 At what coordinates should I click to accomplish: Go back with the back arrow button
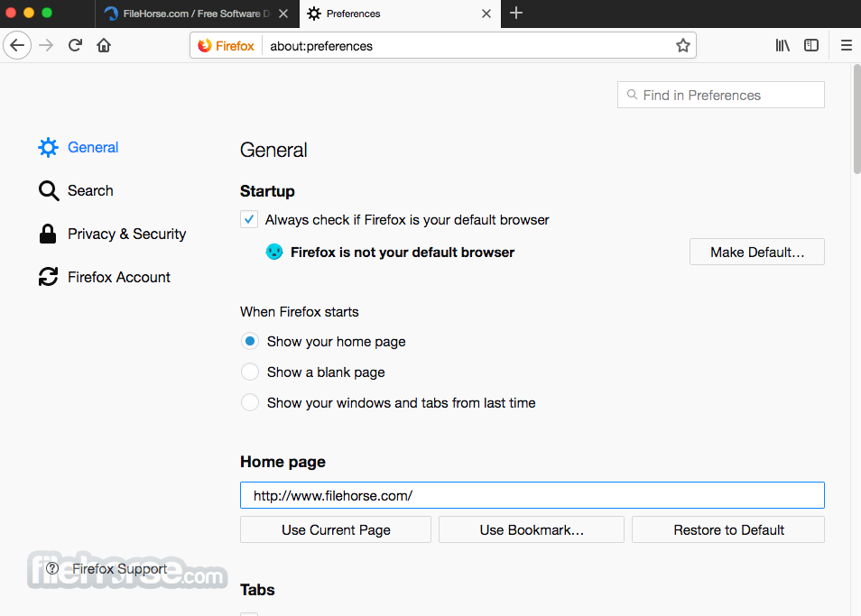(x=17, y=45)
